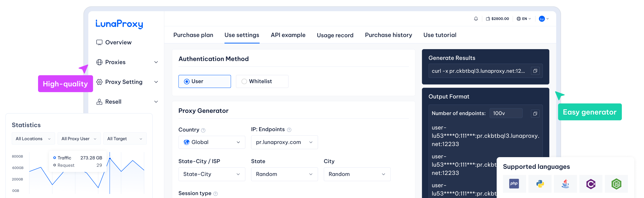The width and height of the screenshot is (644, 198).
Task: Choose the Java language icon
Action: point(565,184)
